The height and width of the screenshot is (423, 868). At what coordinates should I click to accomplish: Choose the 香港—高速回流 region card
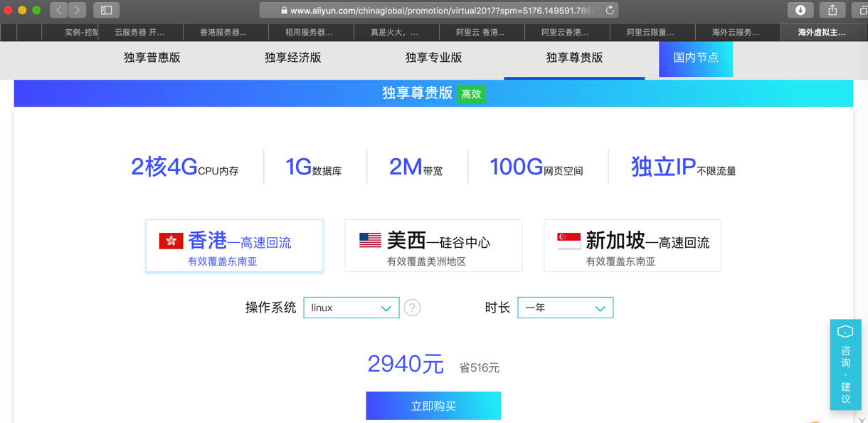point(234,246)
